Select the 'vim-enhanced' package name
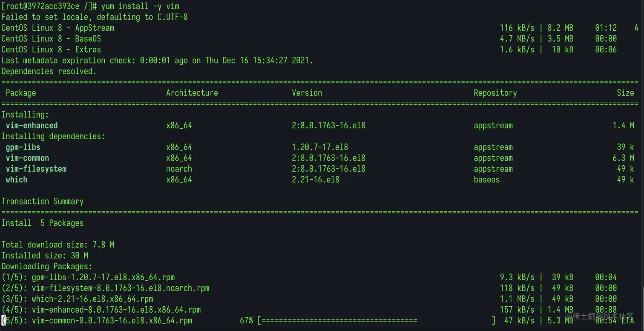The width and height of the screenshot is (644, 331). coord(32,126)
